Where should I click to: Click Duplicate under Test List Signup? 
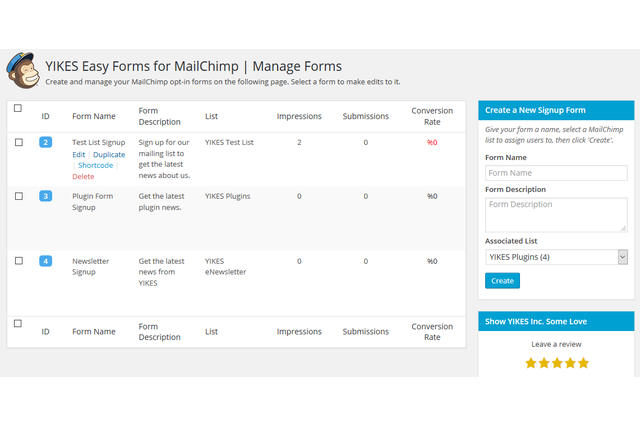tap(109, 155)
